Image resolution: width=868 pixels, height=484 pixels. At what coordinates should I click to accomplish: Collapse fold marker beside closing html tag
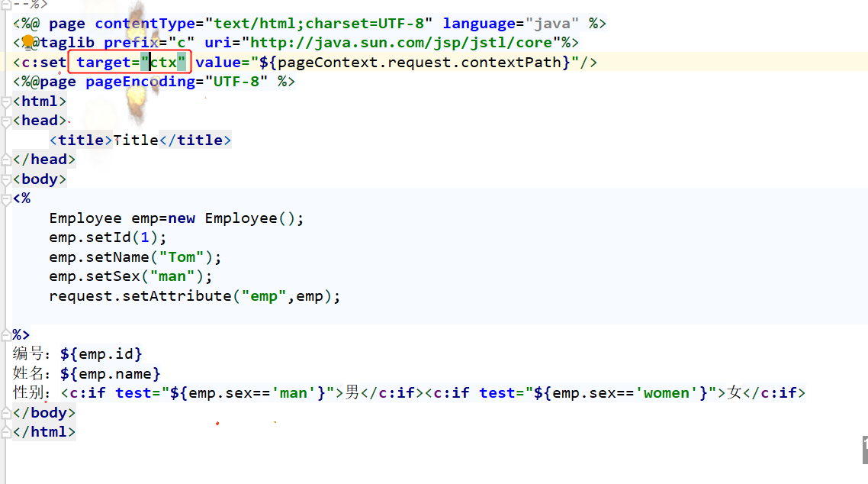click(x=6, y=431)
